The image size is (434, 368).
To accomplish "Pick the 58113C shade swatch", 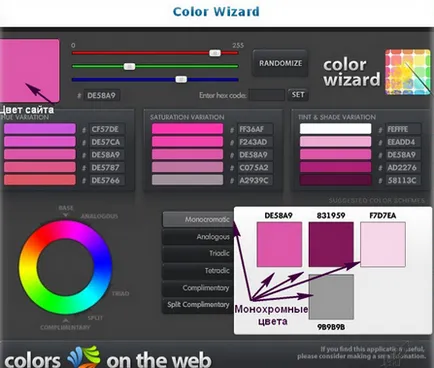I will (335, 180).
